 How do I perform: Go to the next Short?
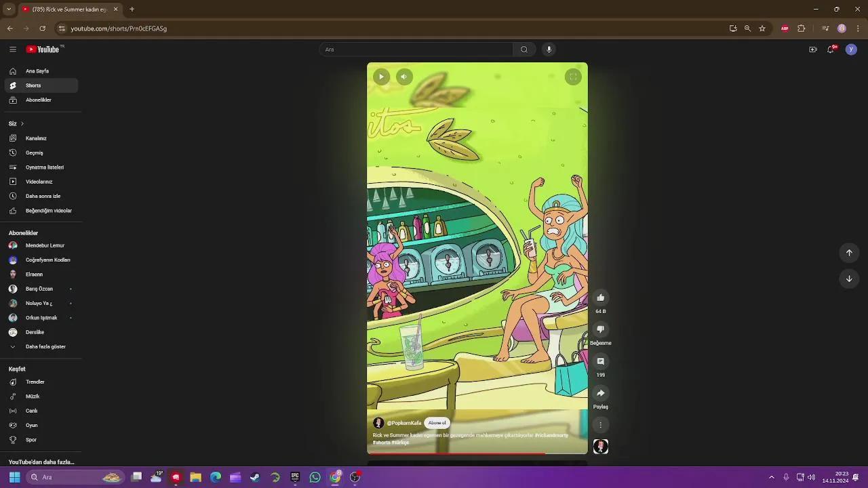(x=848, y=279)
